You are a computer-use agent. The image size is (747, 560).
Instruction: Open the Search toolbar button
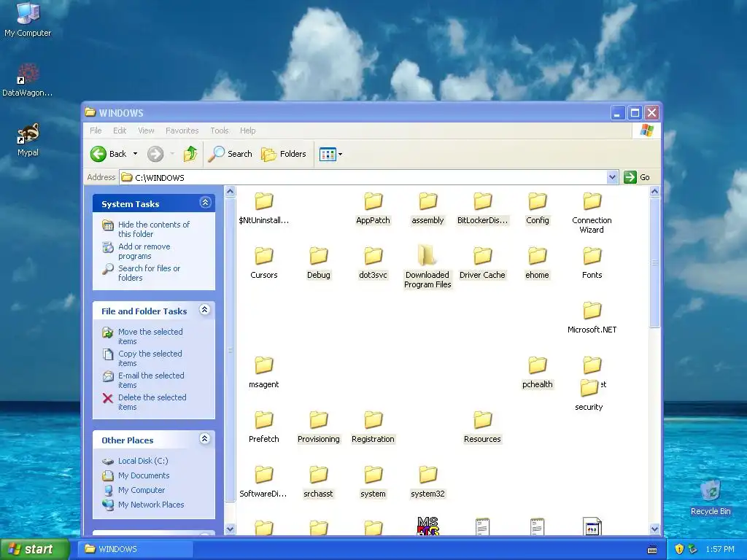pos(231,154)
